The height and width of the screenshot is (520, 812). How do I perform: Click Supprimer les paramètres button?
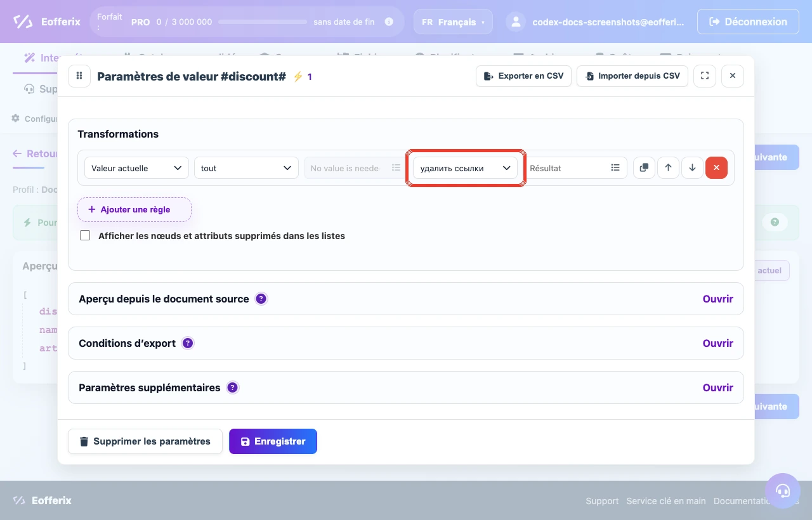[x=145, y=441]
